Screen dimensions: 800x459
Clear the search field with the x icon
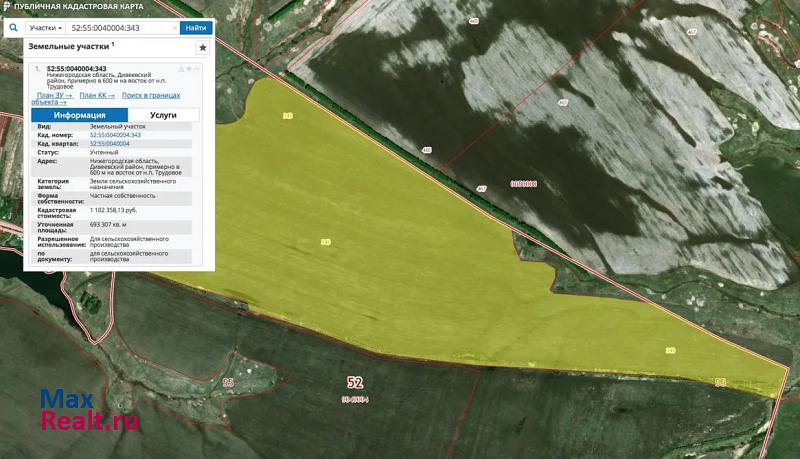pyautogui.click(x=175, y=28)
